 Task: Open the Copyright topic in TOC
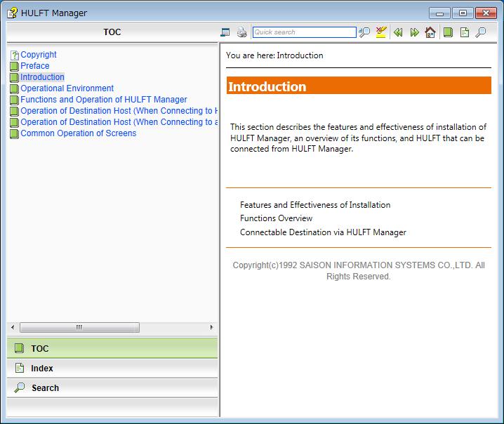(39, 55)
